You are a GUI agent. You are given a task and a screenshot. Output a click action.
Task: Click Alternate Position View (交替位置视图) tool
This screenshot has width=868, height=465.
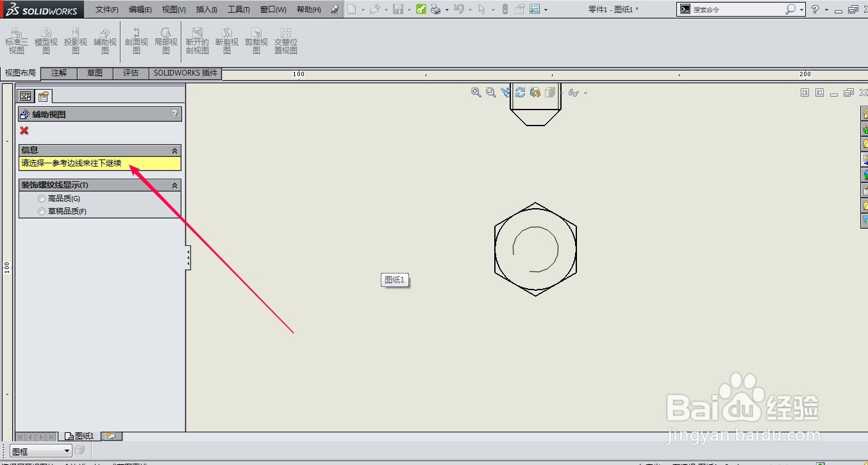[x=286, y=41]
